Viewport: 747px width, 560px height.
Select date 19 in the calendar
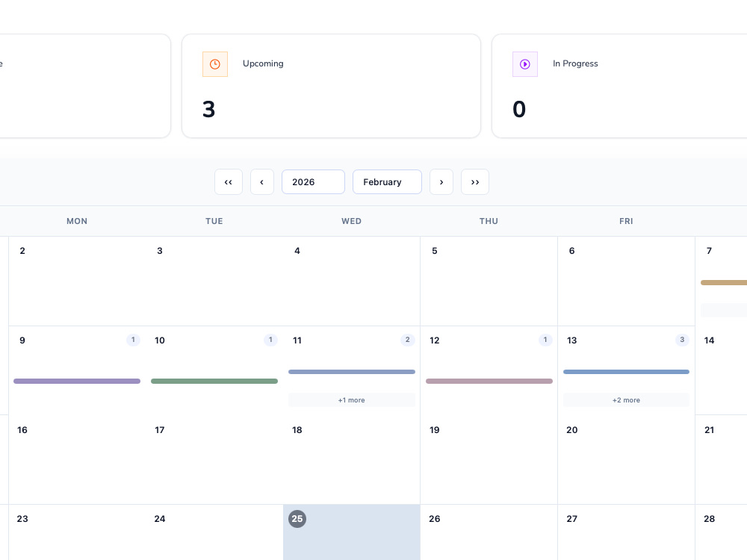click(x=435, y=430)
